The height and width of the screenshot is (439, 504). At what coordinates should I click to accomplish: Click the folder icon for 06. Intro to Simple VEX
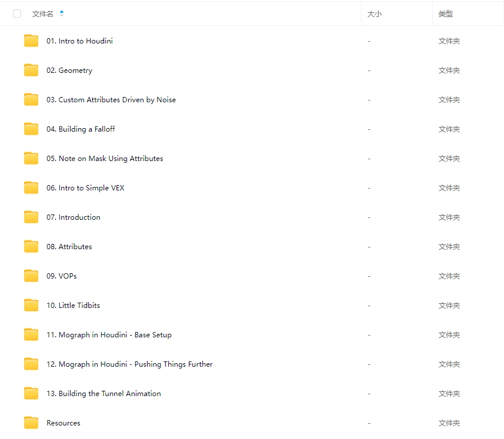[x=31, y=187]
